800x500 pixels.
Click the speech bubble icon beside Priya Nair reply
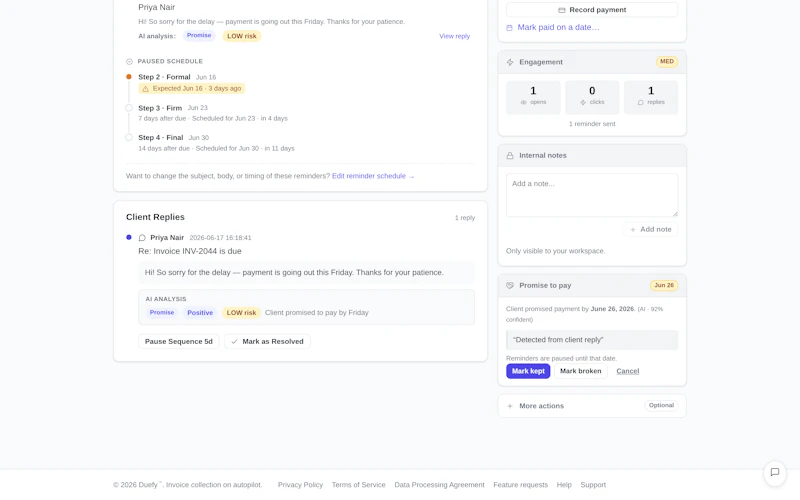pos(142,238)
